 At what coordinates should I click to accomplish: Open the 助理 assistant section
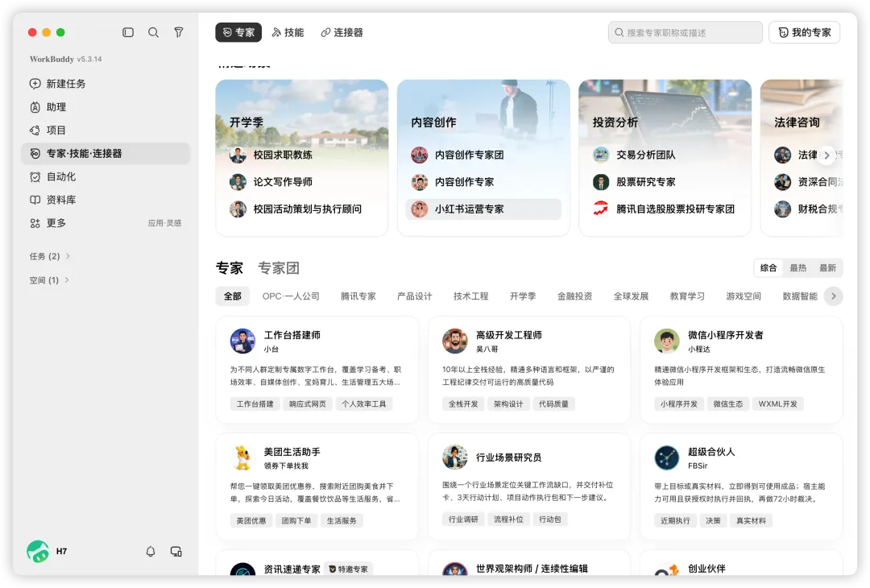pyautogui.click(x=106, y=107)
